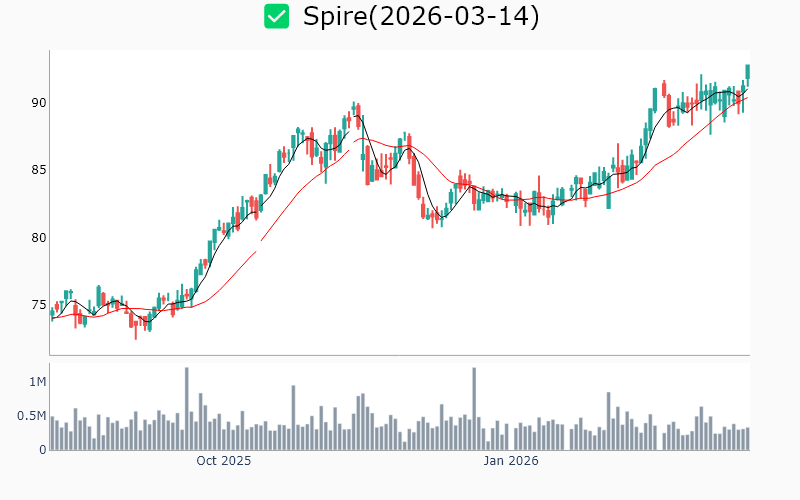
Task: Click the 75 price axis label
Action: click(x=35, y=305)
